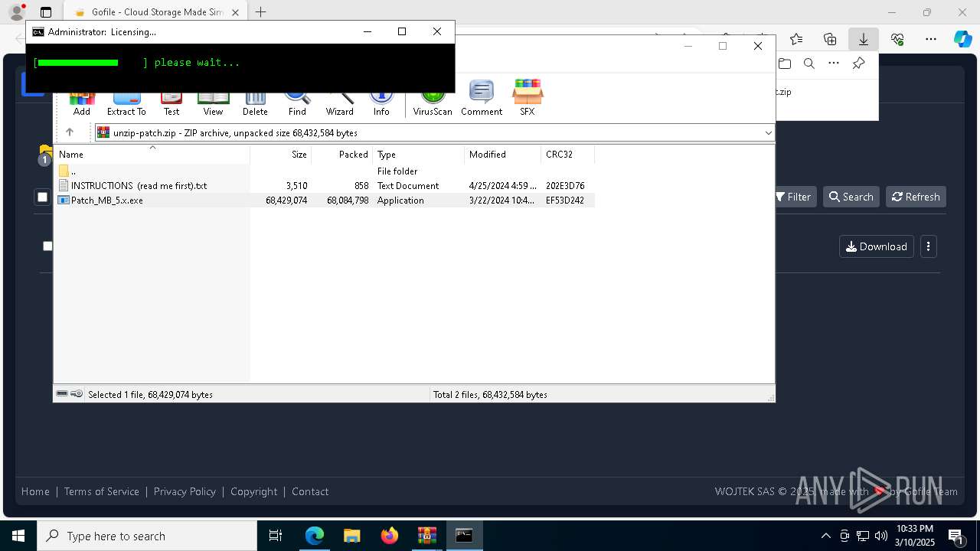980x551 pixels.
Task: Toggle the Edge Downloads button
Action: 864,39
